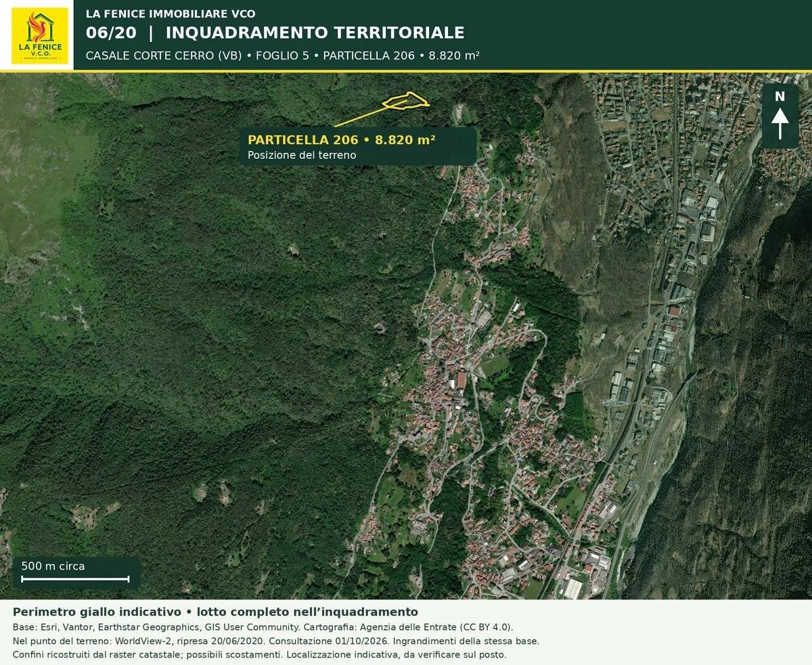Click the "Perimetro giallo indicativo" footer heading
The height and width of the screenshot is (665, 812).
pos(215,611)
